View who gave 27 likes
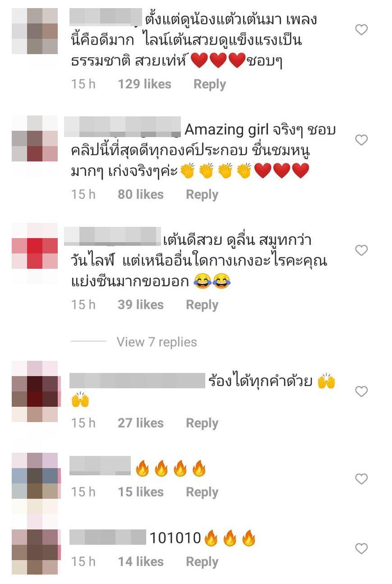Screen dimensions: 392x584 coord(141,423)
